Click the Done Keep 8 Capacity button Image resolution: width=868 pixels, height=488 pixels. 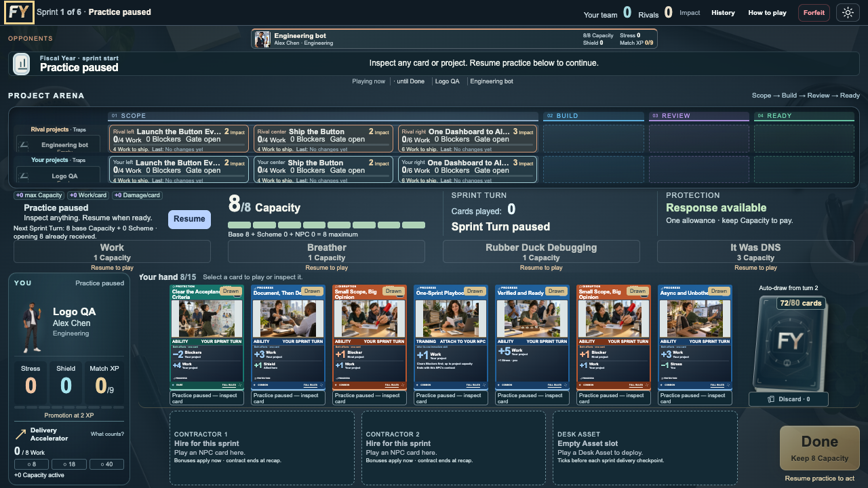(x=819, y=449)
